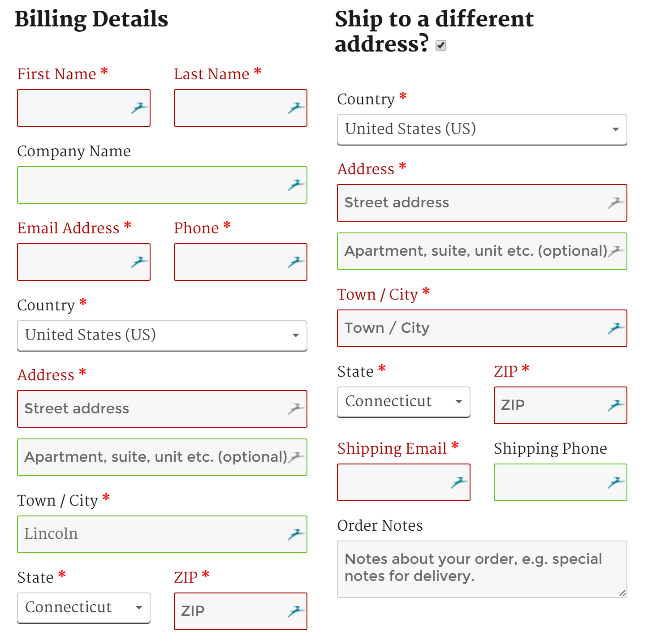The image size is (652, 644).
Task: Click autofill icon in First Name field
Action: click(139, 108)
